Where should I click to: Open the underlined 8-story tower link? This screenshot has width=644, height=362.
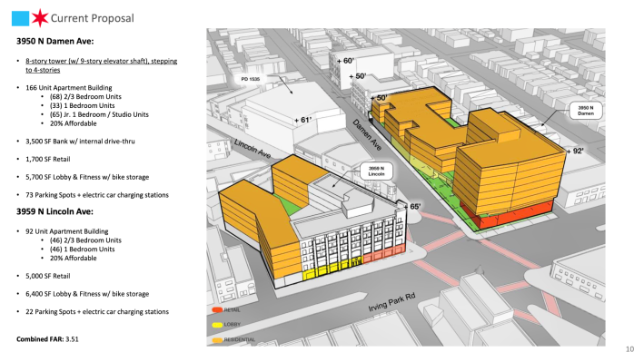102,65
